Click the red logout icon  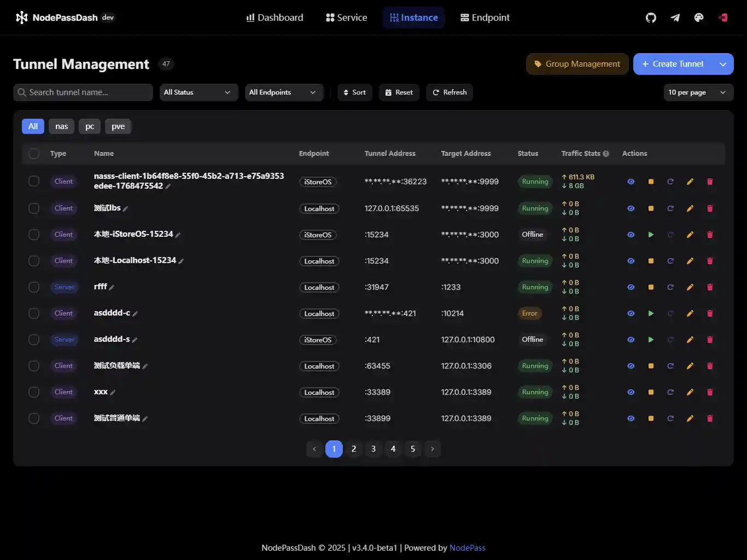coord(723,17)
